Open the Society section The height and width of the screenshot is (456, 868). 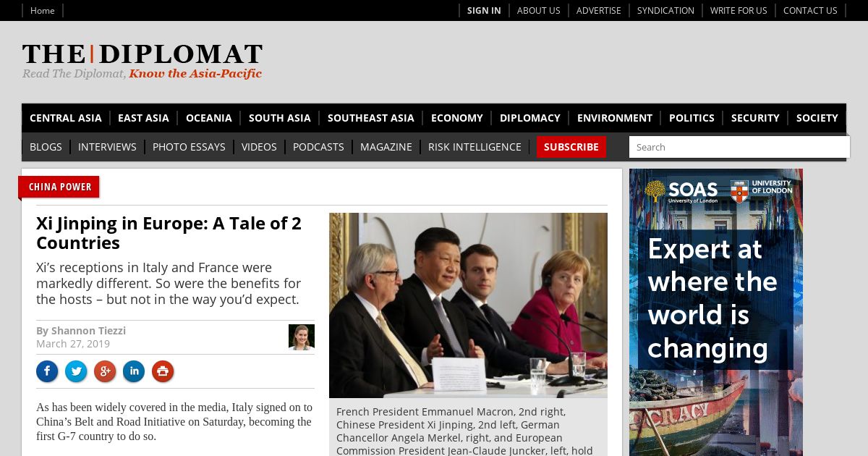point(817,118)
